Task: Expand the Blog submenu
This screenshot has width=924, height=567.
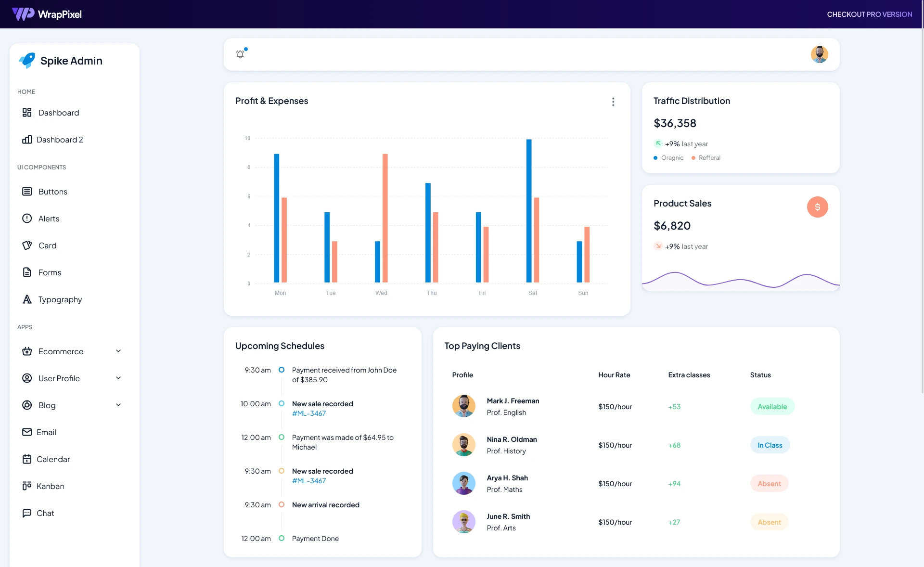Action: point(118,405)
